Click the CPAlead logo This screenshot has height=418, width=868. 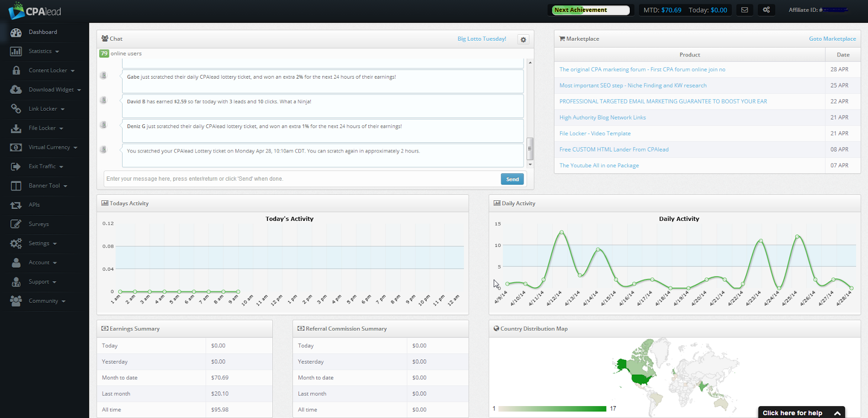click(x=35, y=11)
